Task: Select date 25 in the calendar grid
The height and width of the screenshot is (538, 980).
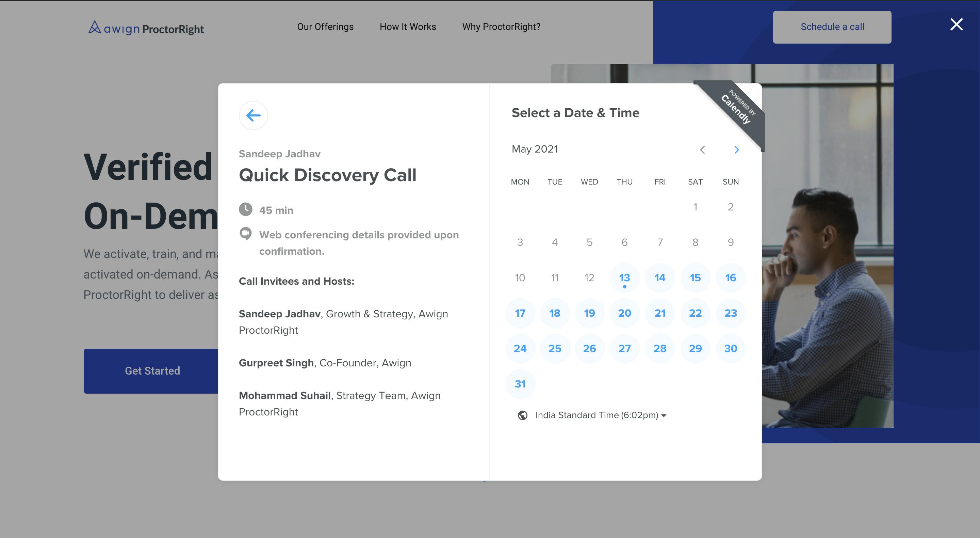Action: [555, 348]
